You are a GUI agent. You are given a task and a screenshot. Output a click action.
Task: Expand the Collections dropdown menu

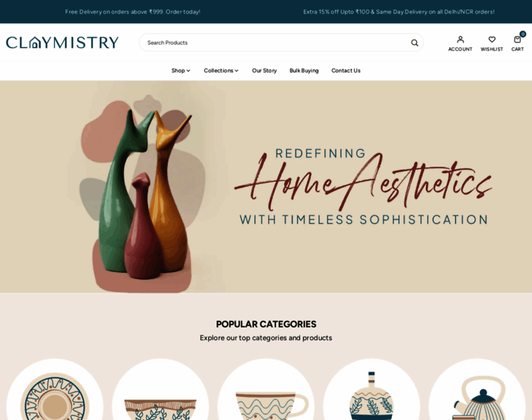tap(221, 71)
